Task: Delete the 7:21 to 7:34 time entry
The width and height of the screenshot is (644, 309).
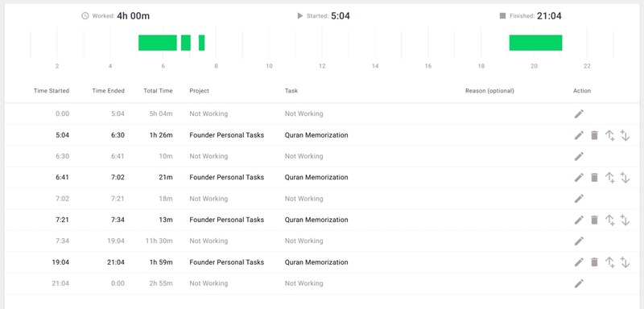Action: [594, 220]
